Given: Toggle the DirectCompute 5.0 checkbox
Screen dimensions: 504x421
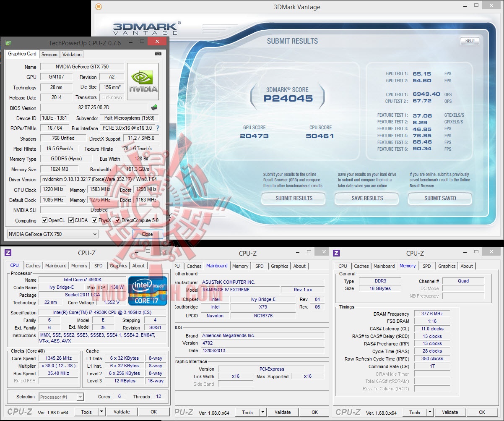Looking at the screenshot, I should point(118,220).
